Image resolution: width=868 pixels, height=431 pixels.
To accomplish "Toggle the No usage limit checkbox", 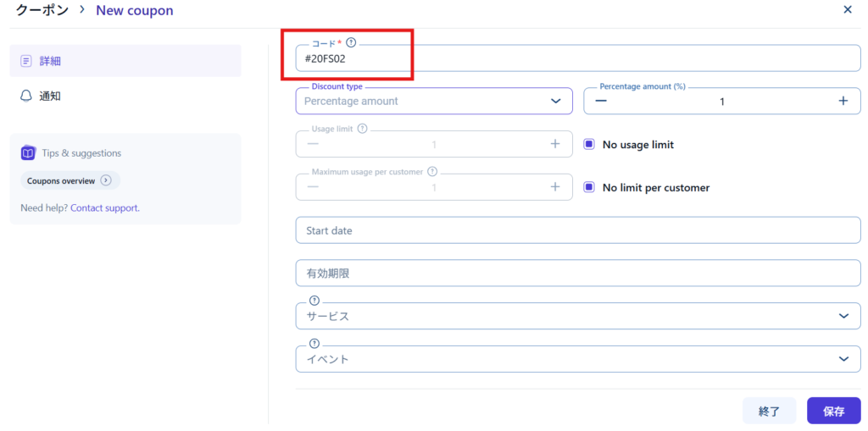I will click(590, 145).
